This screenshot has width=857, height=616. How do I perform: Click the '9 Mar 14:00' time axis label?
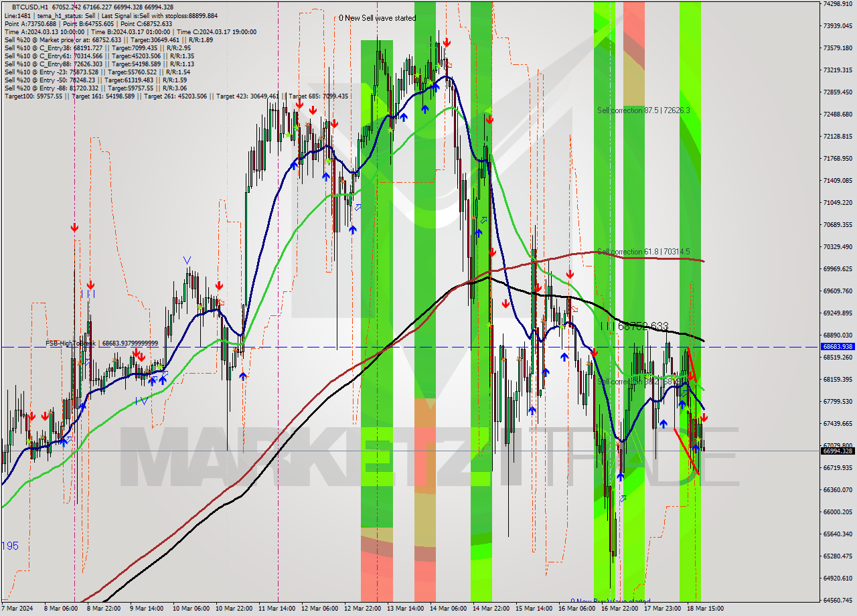point(148,609)
